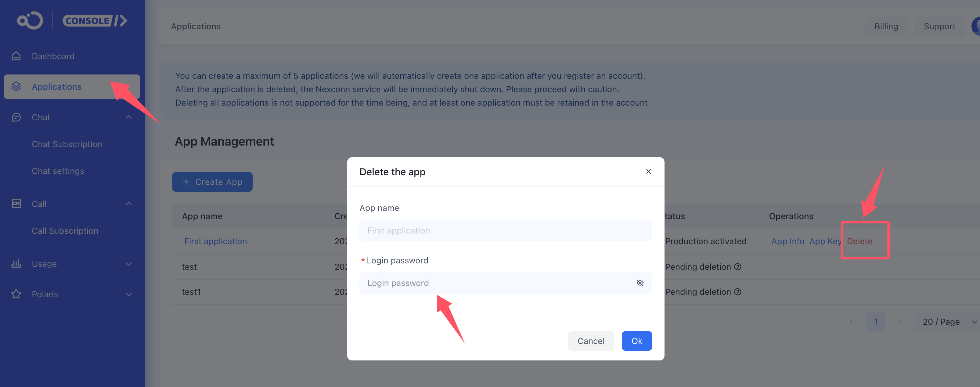980x387 pixels.
Task: Click the Call video icon
Action: point(16,204)
